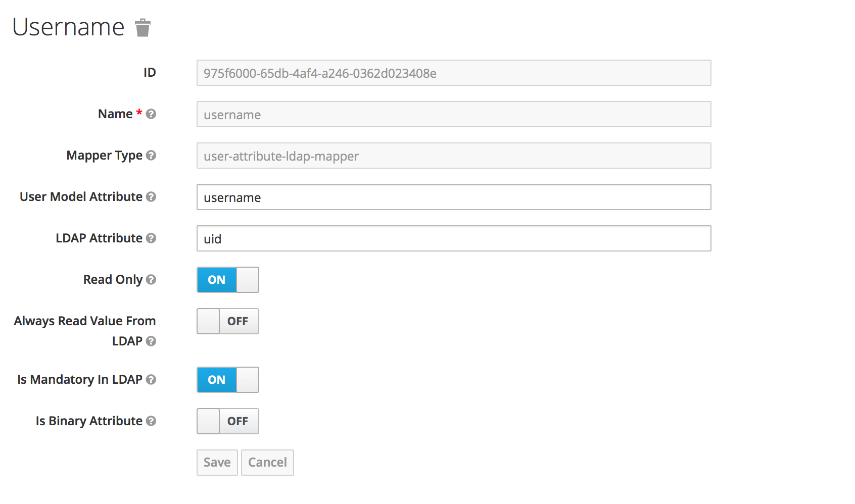Click help icon next to Is Binary Attribute

click(x=151, y=421)
